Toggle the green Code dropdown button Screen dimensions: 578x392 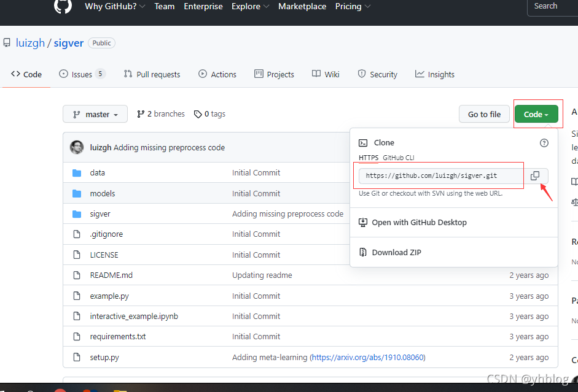[x=536, y=114]
